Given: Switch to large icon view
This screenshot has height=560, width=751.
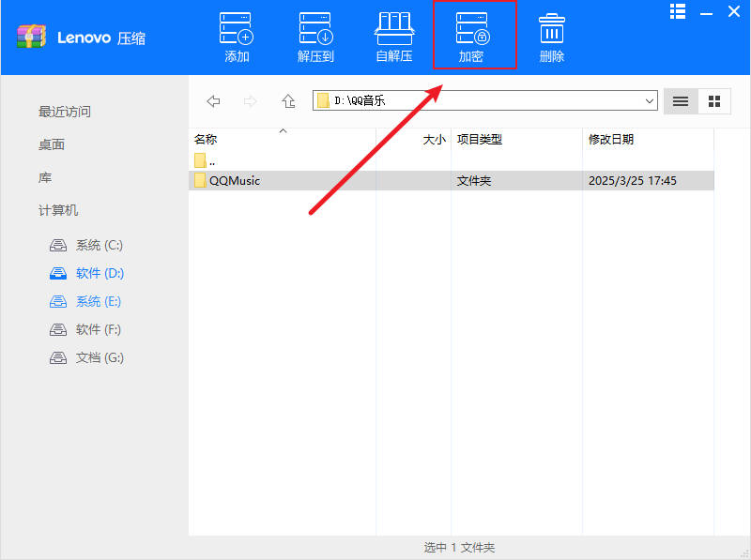Looking at the screenshot, I should coord(713,100).
